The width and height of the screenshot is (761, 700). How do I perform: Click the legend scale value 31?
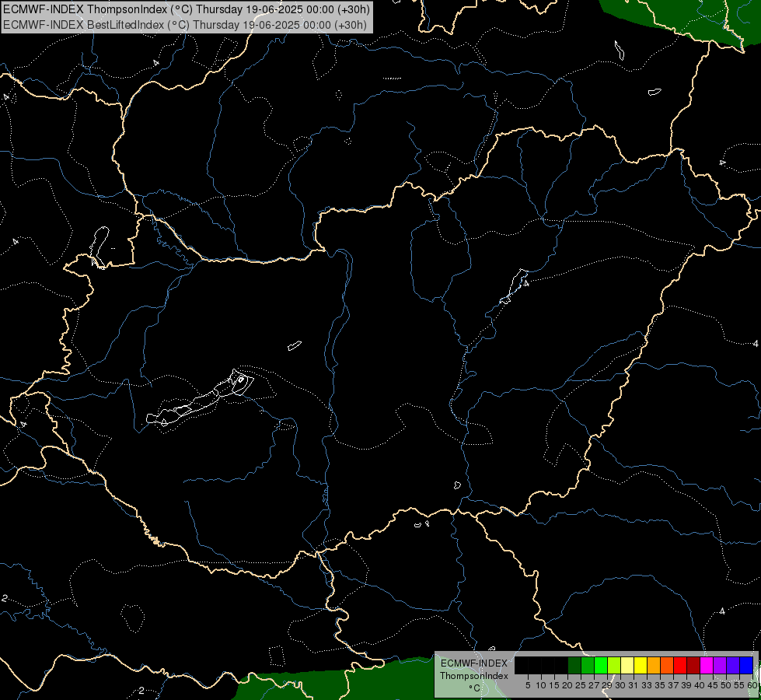click(x=634, y=685)
